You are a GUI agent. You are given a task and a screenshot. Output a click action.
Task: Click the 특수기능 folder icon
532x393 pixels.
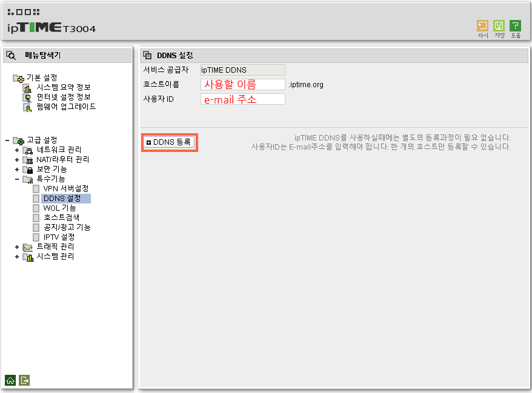[x=28, y=179]
